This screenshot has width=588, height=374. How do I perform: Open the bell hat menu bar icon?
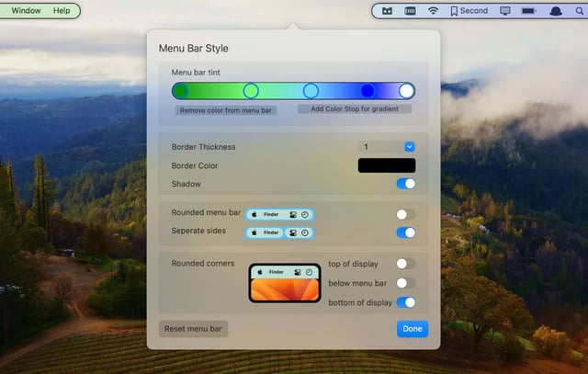[x=556, y=11]
